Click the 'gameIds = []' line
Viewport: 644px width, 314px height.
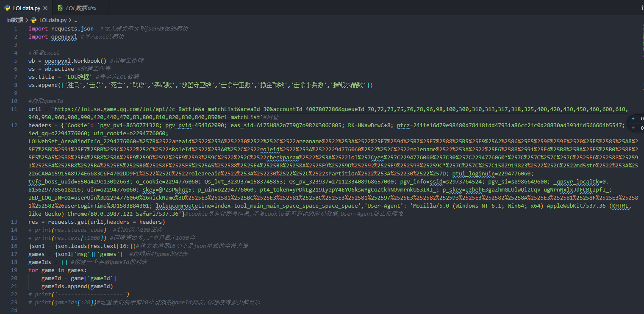coord(48,262)
